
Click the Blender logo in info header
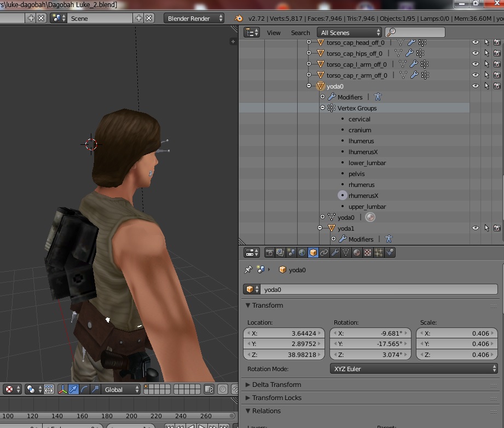click(239, 18)
